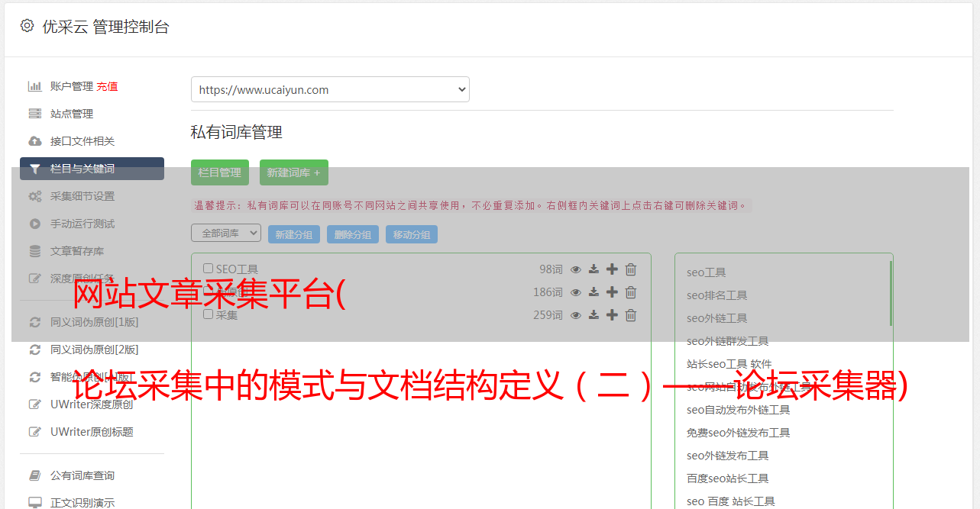Image resolution: width=980 pixels, height=509 pixels.
Task: Tick the SEO工具 checkbox
Action: [x=209, y=269]
